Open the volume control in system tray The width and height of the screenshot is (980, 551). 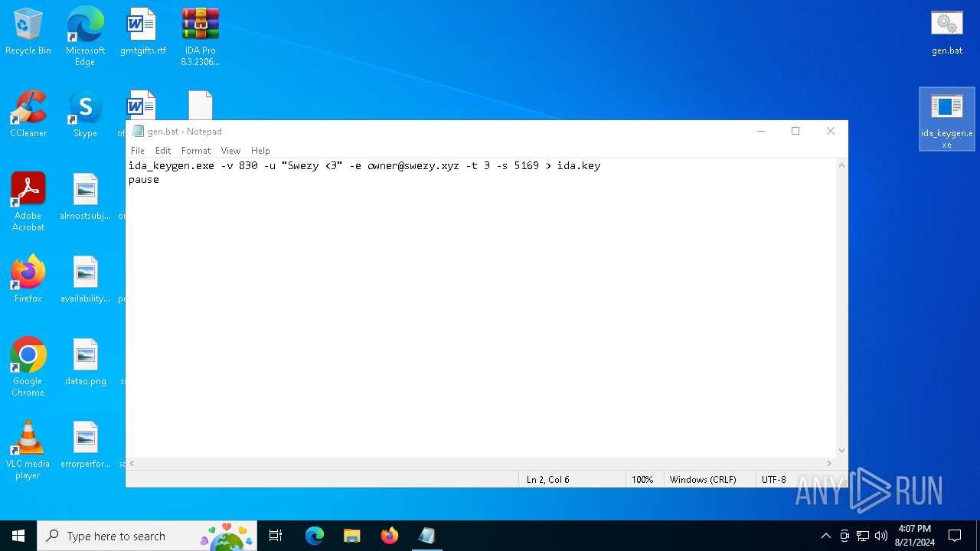pyautogui.click(x=881, y=536)
